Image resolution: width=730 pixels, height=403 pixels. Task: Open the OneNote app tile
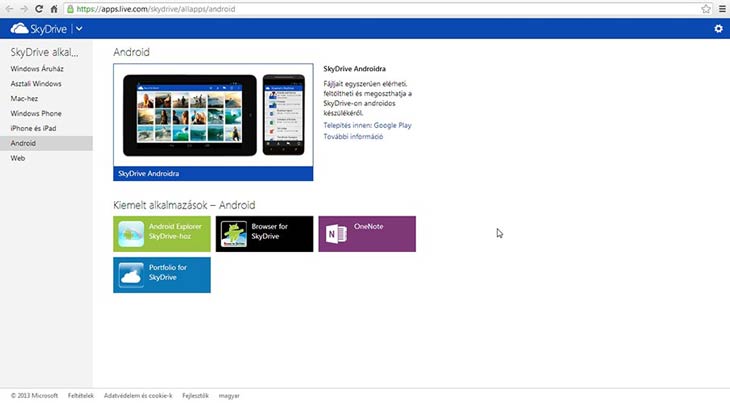point(366,233)
